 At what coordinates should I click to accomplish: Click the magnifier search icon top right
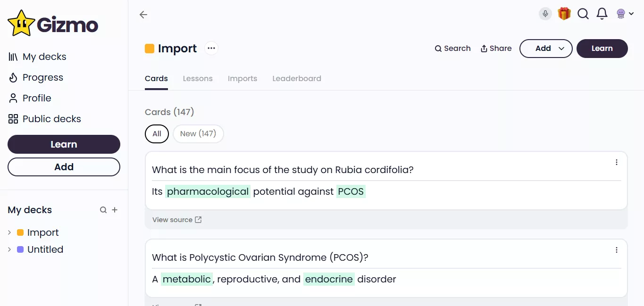click(583, 14)
